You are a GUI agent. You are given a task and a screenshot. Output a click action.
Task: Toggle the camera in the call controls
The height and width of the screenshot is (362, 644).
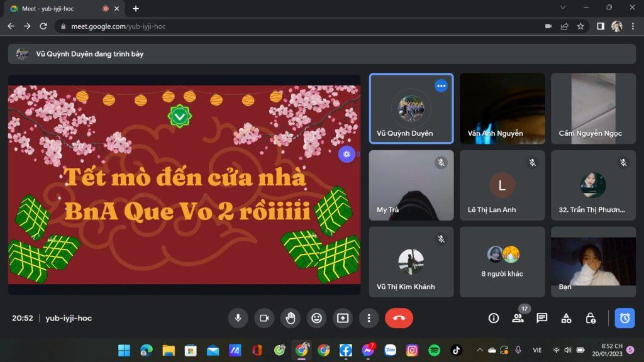point(264,318)
